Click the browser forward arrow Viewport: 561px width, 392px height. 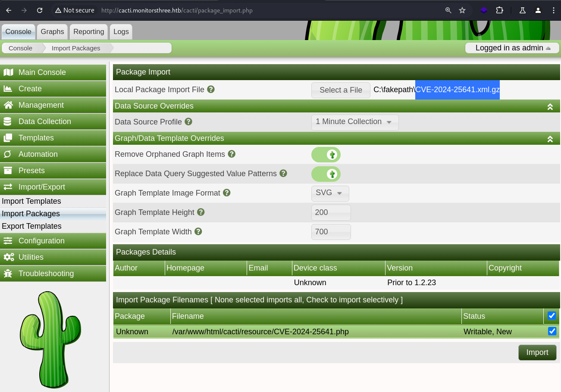click(24, 10)
